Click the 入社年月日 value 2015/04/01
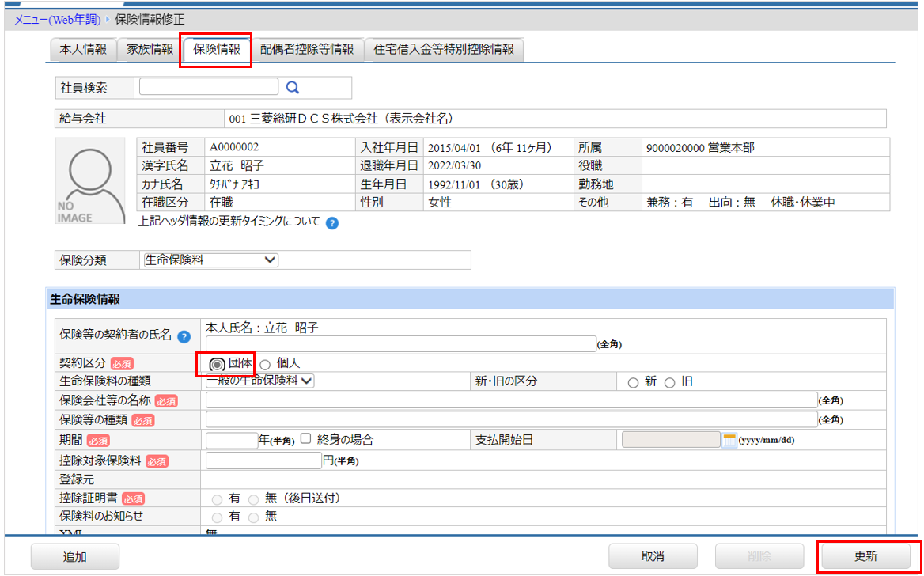This screenshot has height=576, width=924. pos(455,147)
